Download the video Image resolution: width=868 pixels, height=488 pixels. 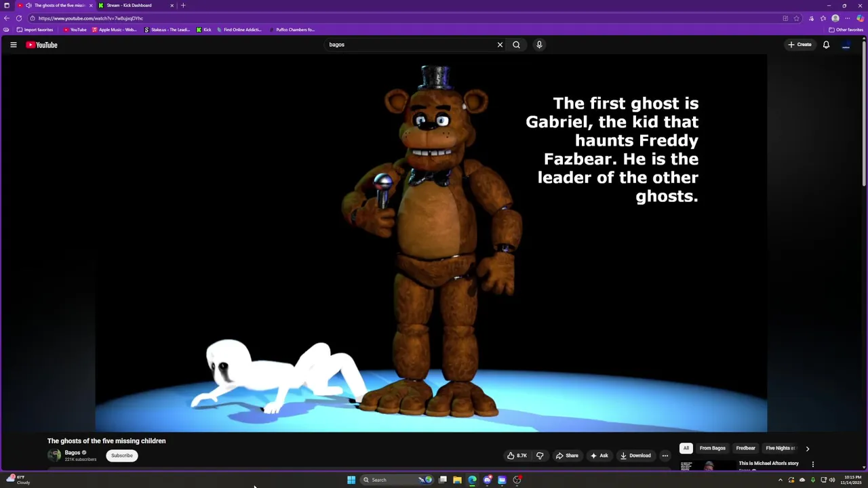(x=636, y=455)
